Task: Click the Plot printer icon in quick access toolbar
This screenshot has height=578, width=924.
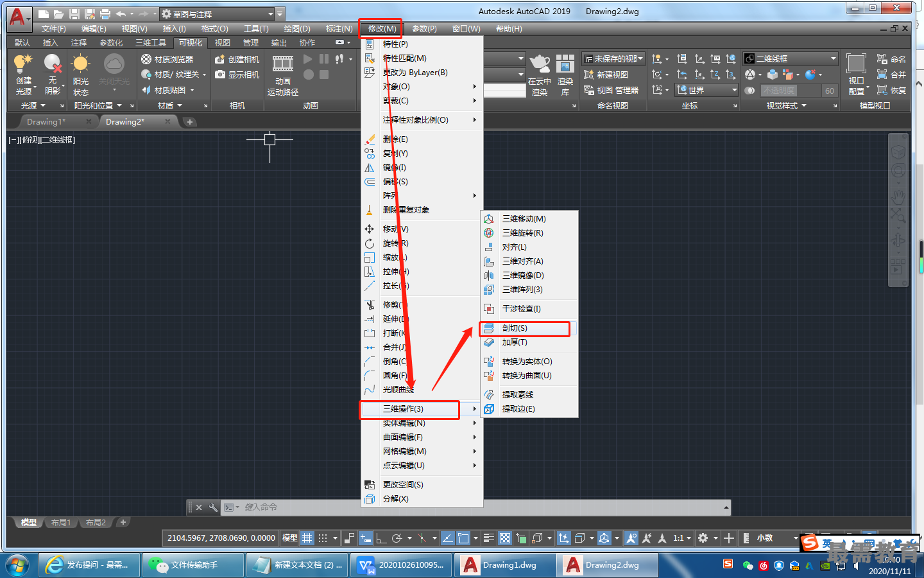Action: pyautogui.click(x=105, y=13)
